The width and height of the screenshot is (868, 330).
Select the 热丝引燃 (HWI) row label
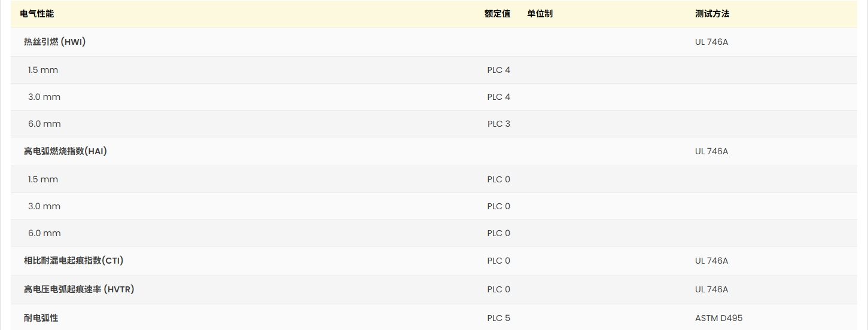[54, 42]
